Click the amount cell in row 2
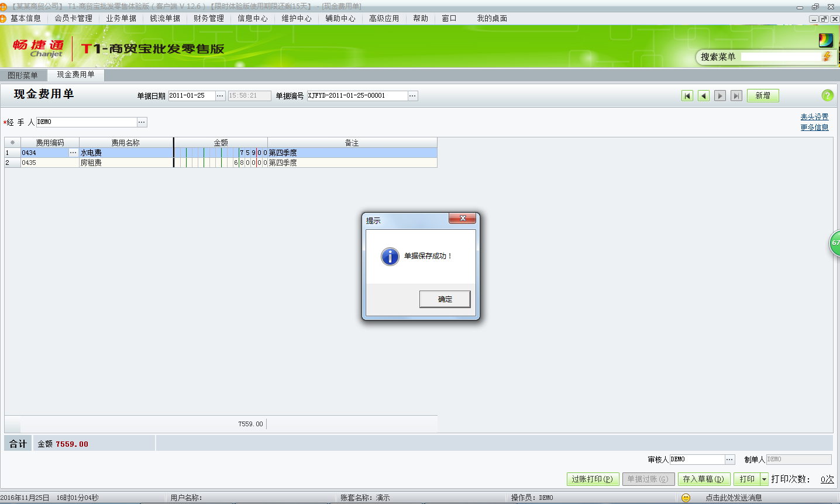840x504 pixels. (x=221, y=163)
